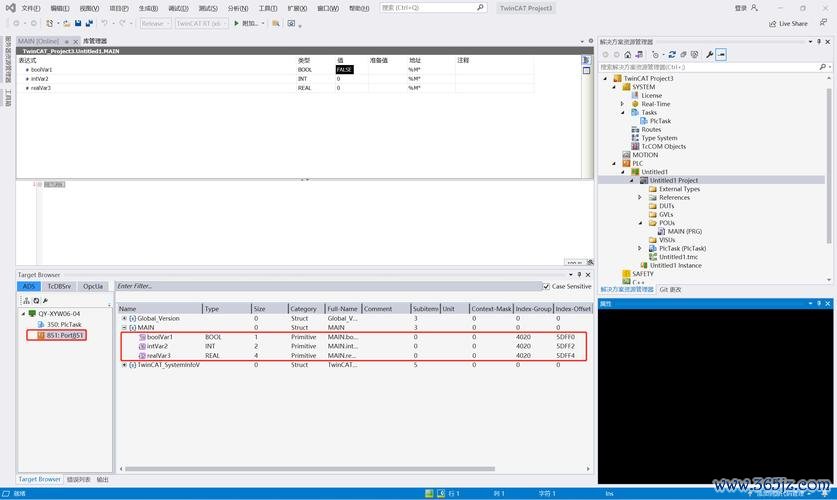Click the redo arrow toolbar icon

122,23
